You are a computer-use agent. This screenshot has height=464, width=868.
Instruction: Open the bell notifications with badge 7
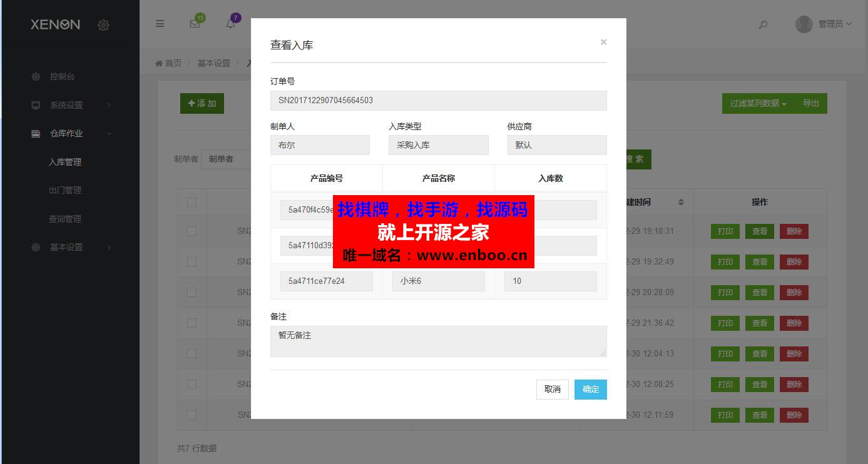tap(231, 24)
